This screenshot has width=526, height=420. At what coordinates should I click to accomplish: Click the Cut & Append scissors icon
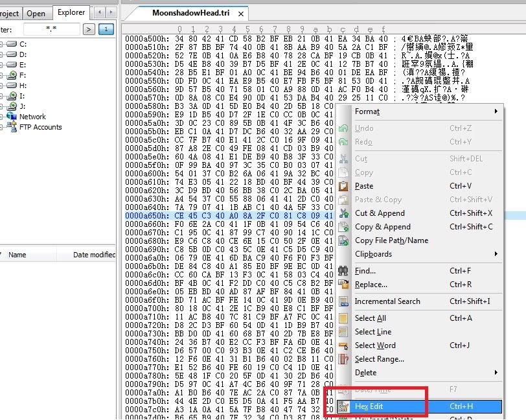click(x=344, y=213)
